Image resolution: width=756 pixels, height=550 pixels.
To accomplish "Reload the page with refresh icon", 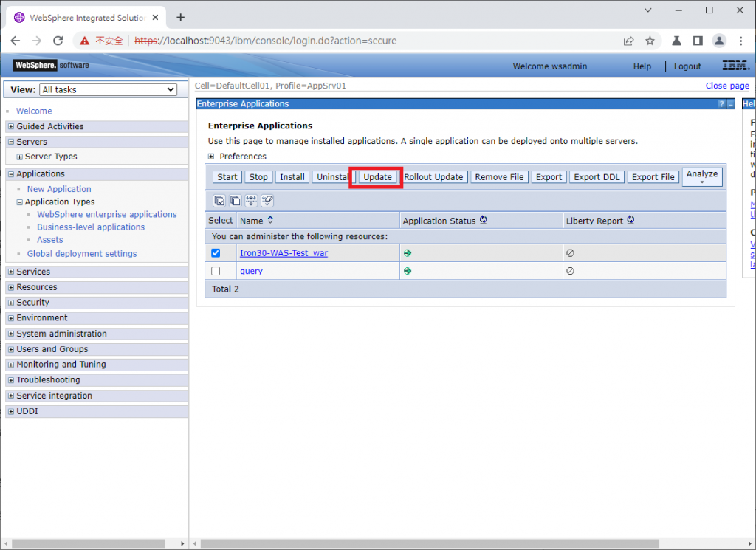I will (x=58, y=41).
